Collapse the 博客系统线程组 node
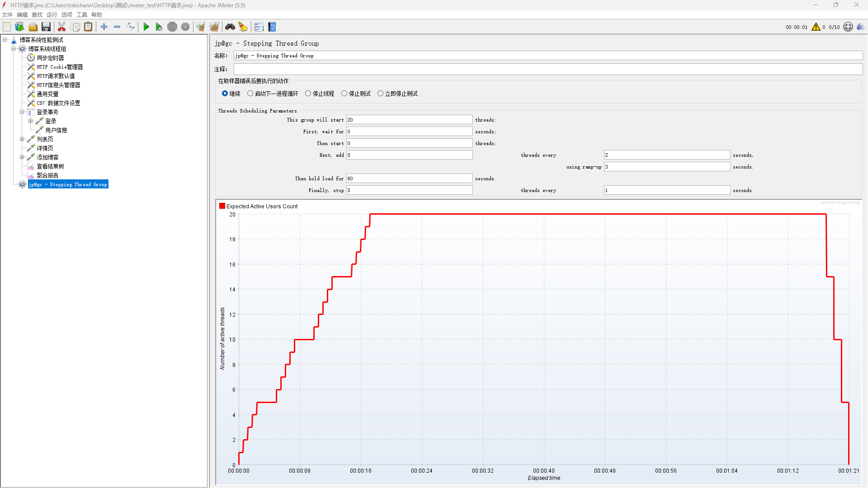This screenshot has width=868, height=488. point(14,49)
